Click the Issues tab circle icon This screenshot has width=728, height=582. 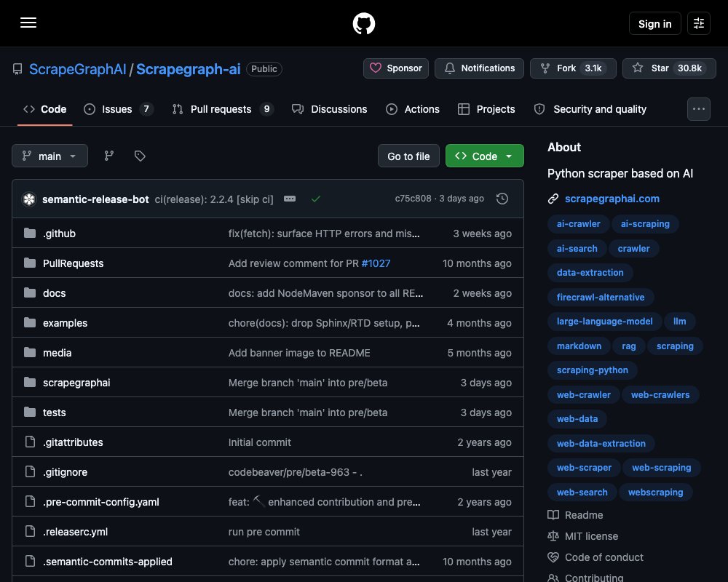89,109
